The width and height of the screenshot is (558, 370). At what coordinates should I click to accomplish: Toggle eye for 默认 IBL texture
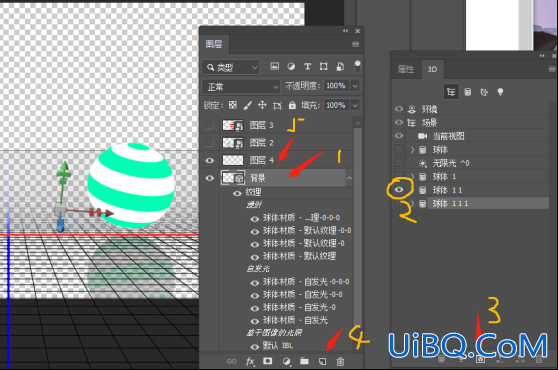tap(255, 347)
